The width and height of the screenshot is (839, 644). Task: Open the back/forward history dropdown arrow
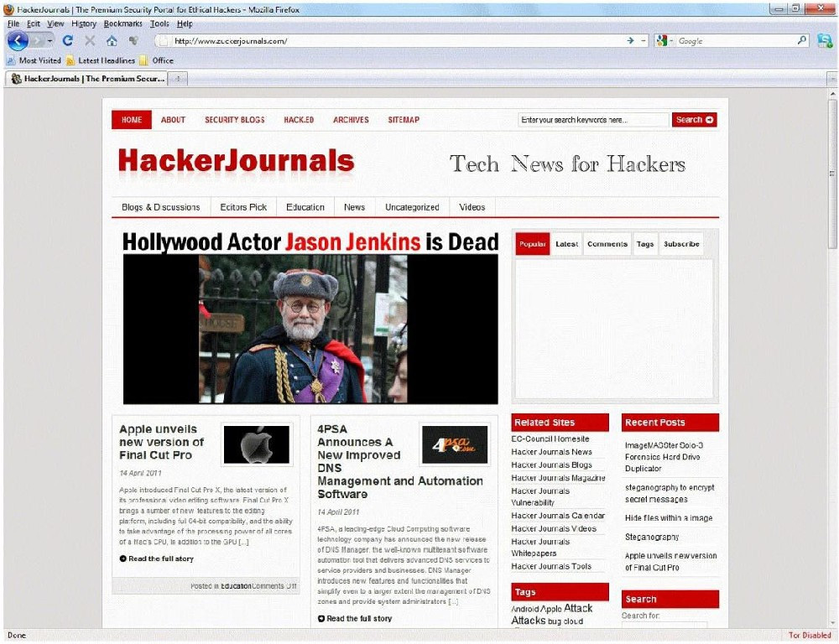pyautogui.click(x=50, y=40)
